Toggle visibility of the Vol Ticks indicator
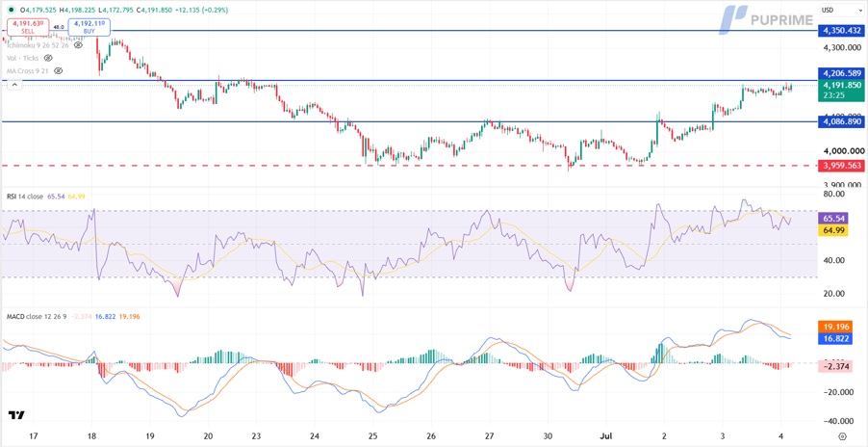The image size is (868, 447). (48, 58)
